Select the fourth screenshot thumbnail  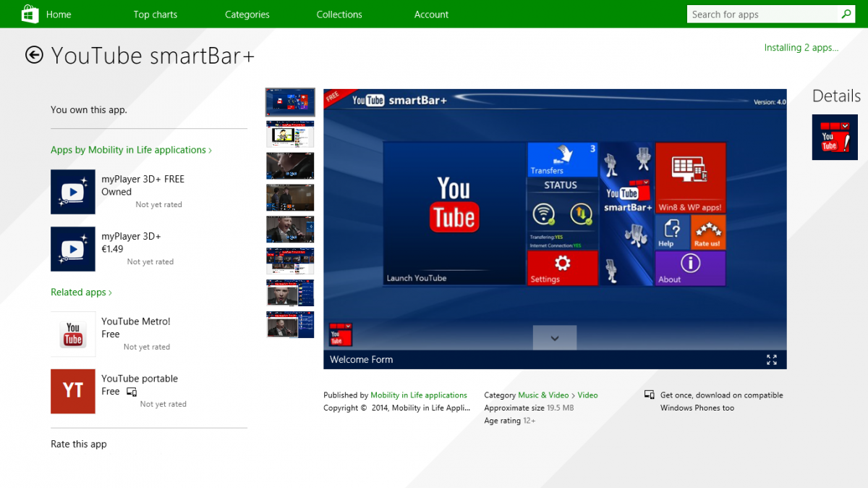coord(290,197)
